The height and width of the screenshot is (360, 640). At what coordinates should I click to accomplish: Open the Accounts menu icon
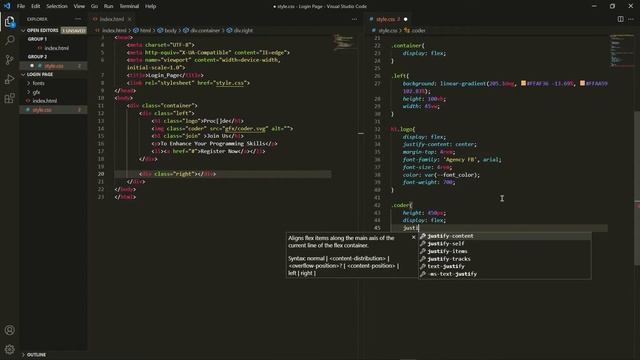pyautogui.click(x=9, y=330)
